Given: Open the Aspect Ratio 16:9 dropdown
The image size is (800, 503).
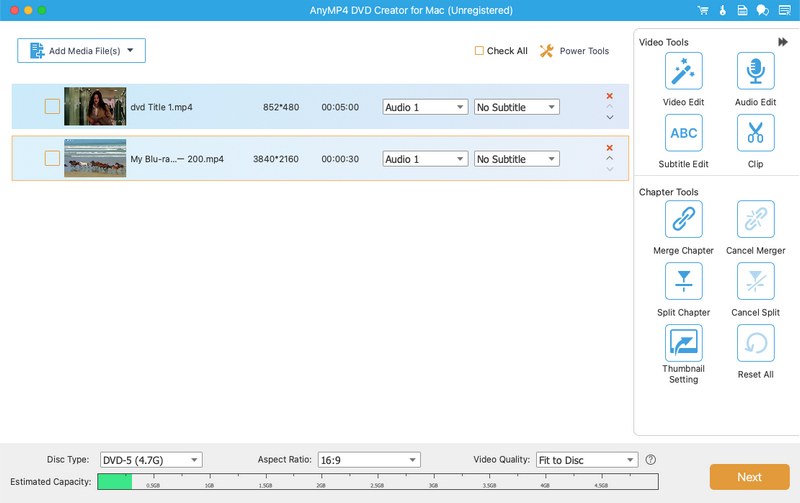Looking at the screenshot, I should pyautogui.click(x=369, y=460).
